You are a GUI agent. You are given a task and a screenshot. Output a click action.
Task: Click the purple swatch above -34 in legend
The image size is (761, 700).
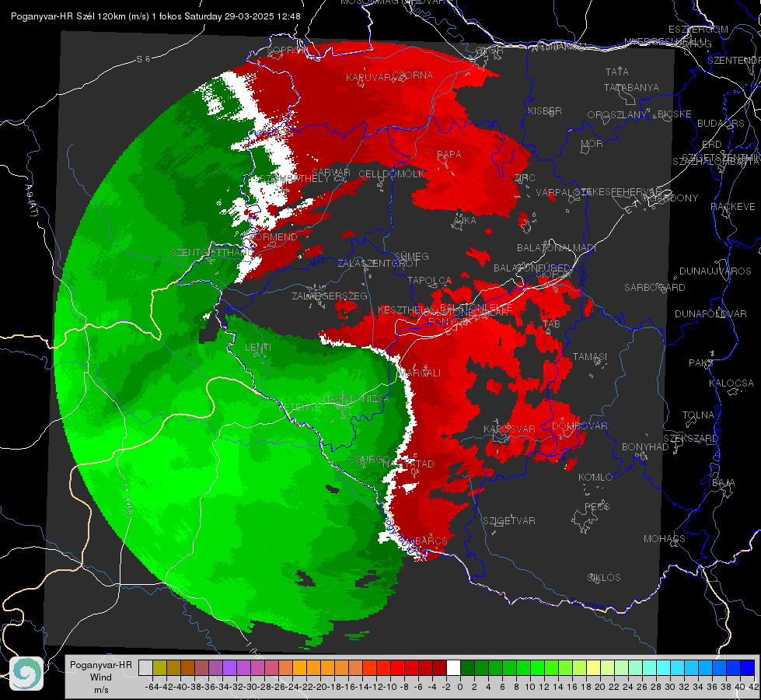tap(229, 668)
